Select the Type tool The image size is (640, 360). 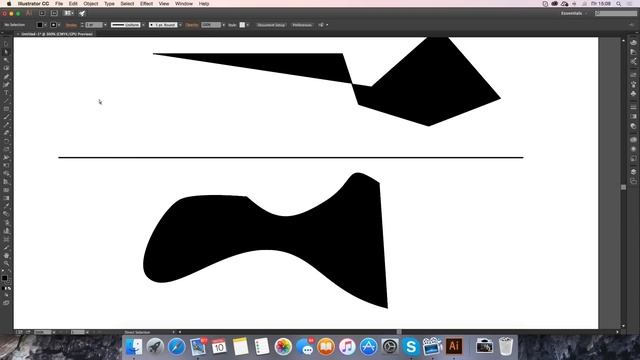pos(6,93)
